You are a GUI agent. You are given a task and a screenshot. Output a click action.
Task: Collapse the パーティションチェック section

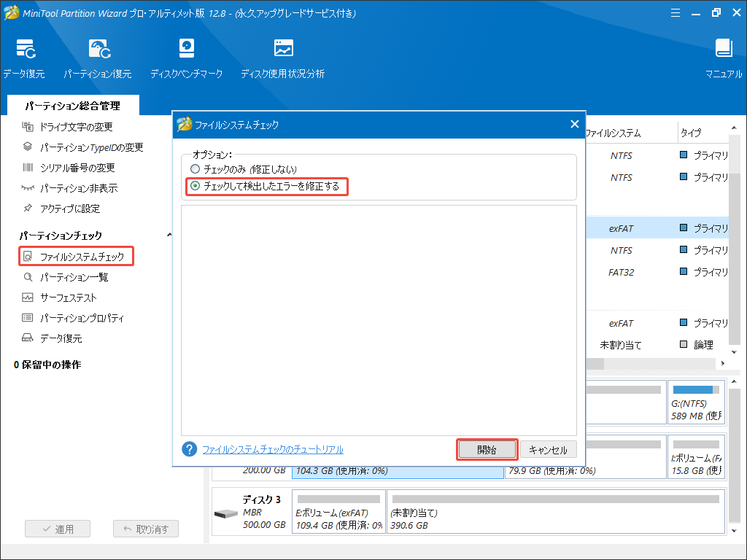pos(169,236)
